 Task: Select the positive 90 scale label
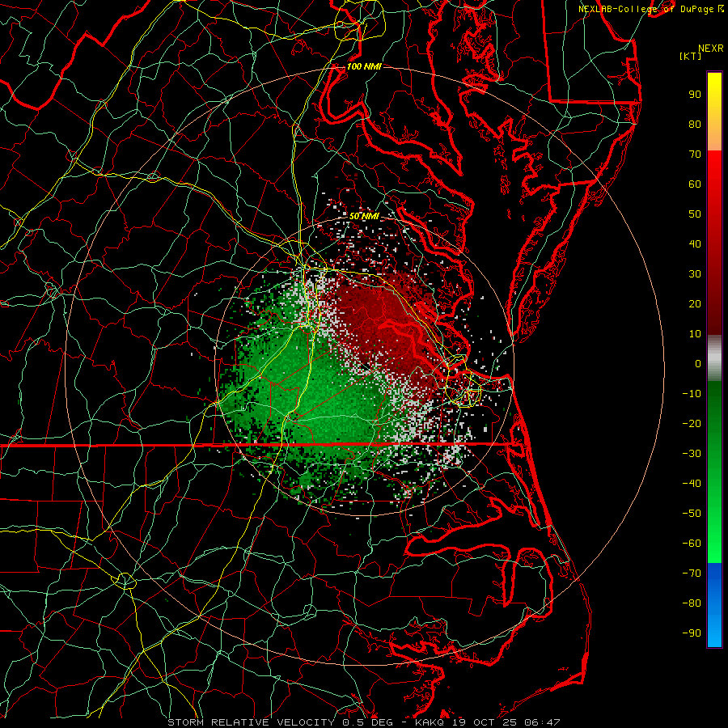(x=695, y=95)
